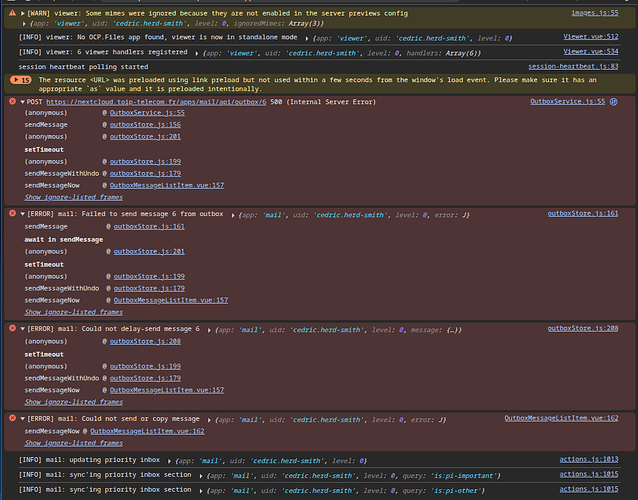638x500 pixels.
Task: Expand the object containing ignoredMimes: Array(3)
Action: (x=24, y=24)
